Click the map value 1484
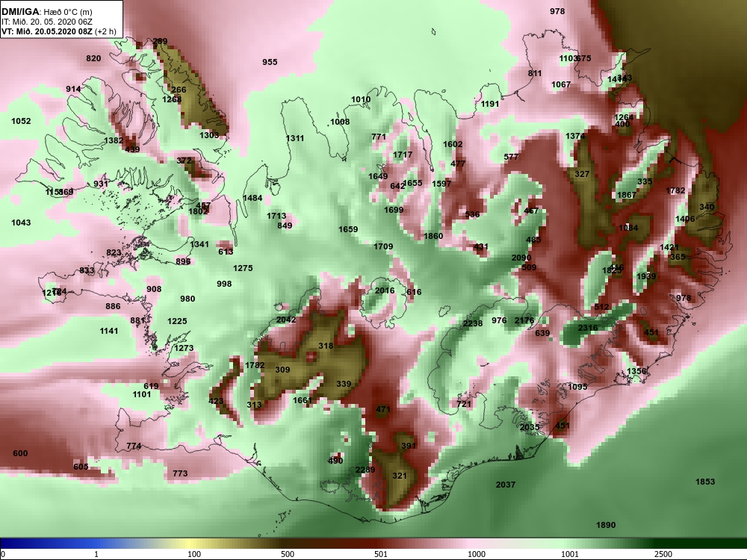Viewport: 747px width, 560px height. [252, 198]
